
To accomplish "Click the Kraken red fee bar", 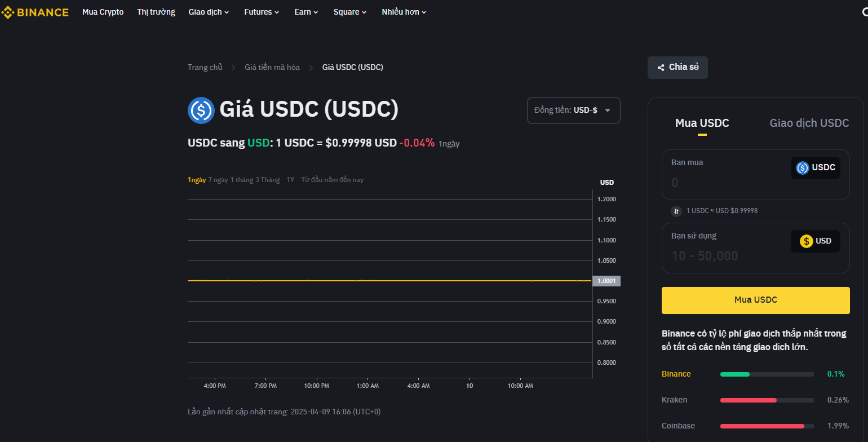I will click(749, 400).
